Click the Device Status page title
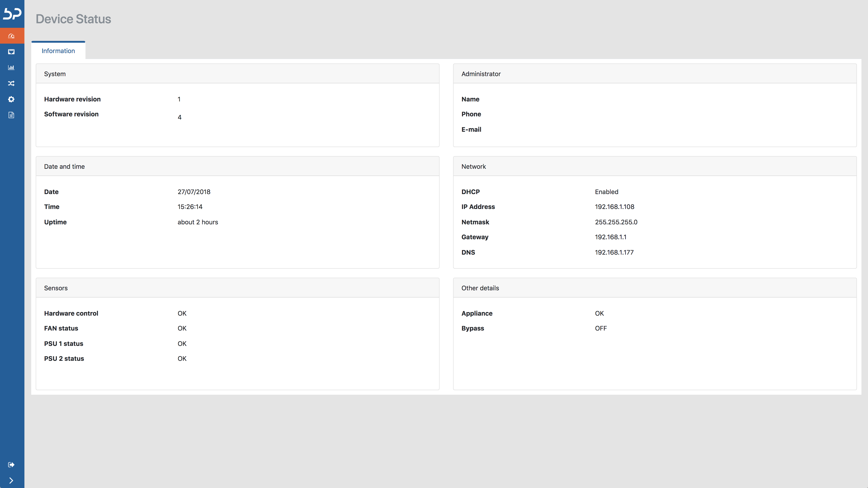 coord(73,19)
